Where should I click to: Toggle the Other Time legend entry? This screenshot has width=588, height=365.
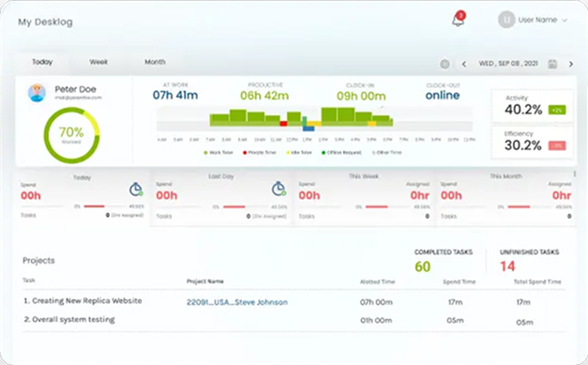click(386, 153)
